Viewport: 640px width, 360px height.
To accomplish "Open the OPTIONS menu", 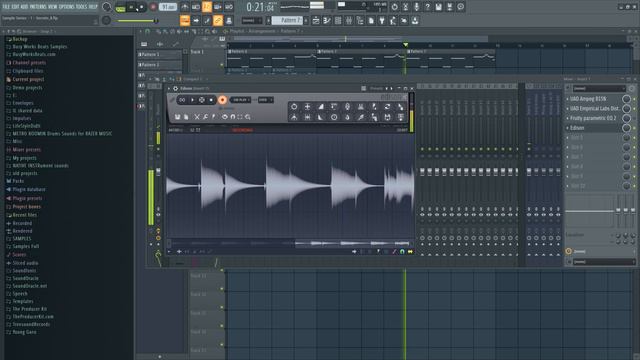I will (67, 7).
